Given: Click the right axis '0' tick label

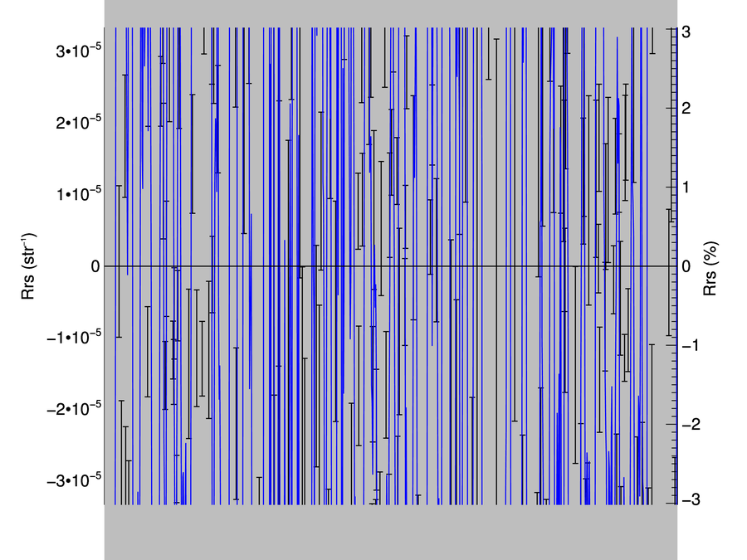Looking at the screenshot, I should coord(686,266).
